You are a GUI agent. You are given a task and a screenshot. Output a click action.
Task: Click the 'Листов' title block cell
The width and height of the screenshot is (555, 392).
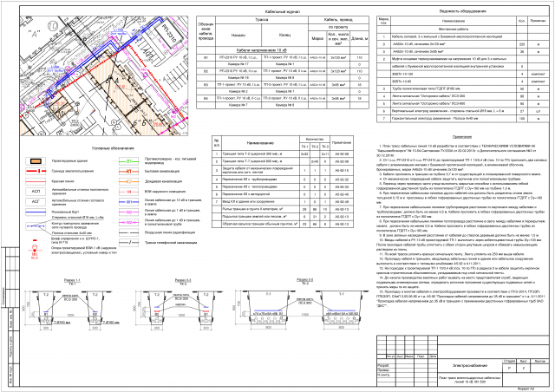[539, 362]
